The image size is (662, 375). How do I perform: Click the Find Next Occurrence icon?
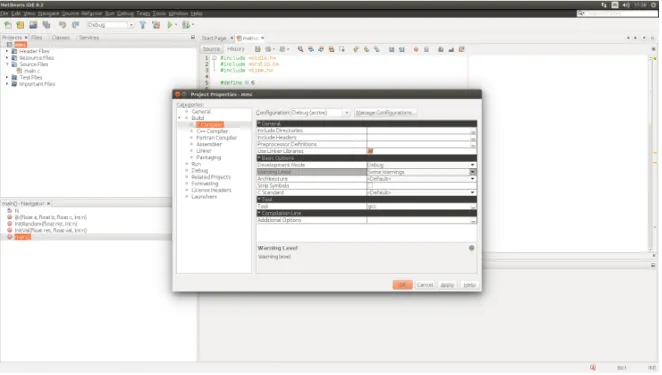321,49
